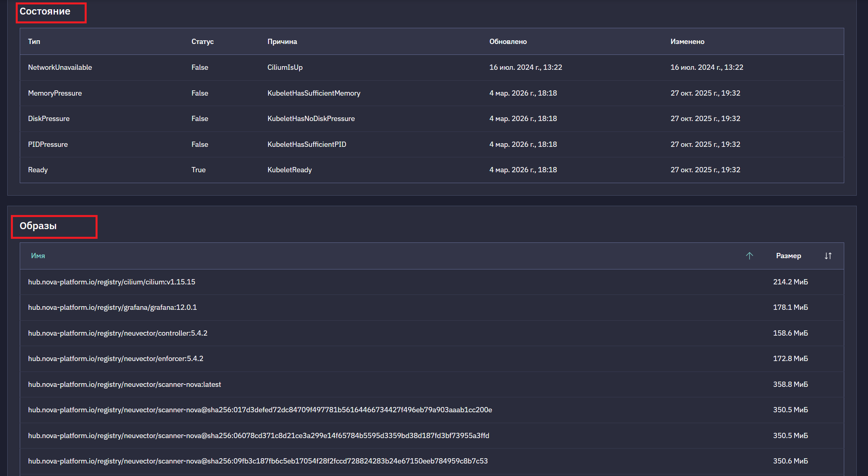Click NetworkUnavailable updated date 16 июл. 2024
Image resolution: width=868 pixels, height=476 pixels.
click(x=526, y=67)
